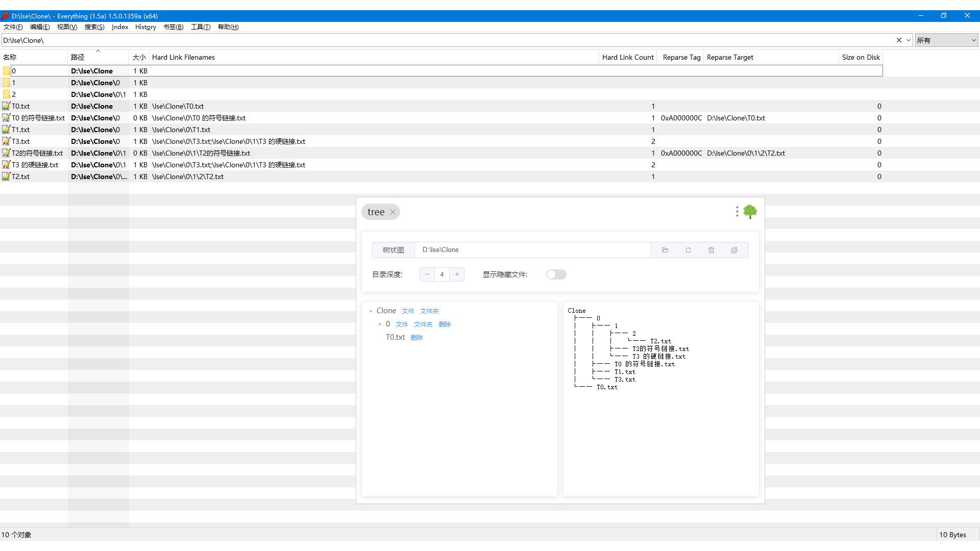Image resolution: width=980 pixels, height=551 pixels.
Task: Click 文件夹 link beside Clone node
Action: [429, 311]
